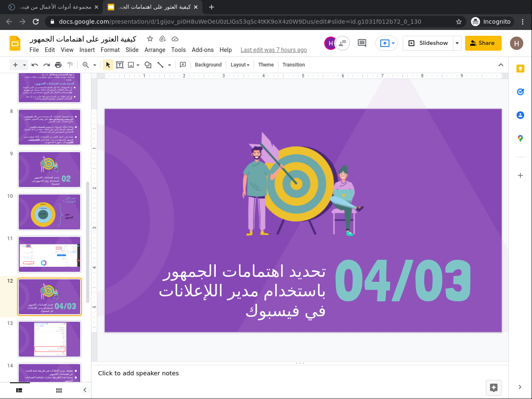Open the View menu
Viewport: 532px width, 399px height.
[67, 50]
